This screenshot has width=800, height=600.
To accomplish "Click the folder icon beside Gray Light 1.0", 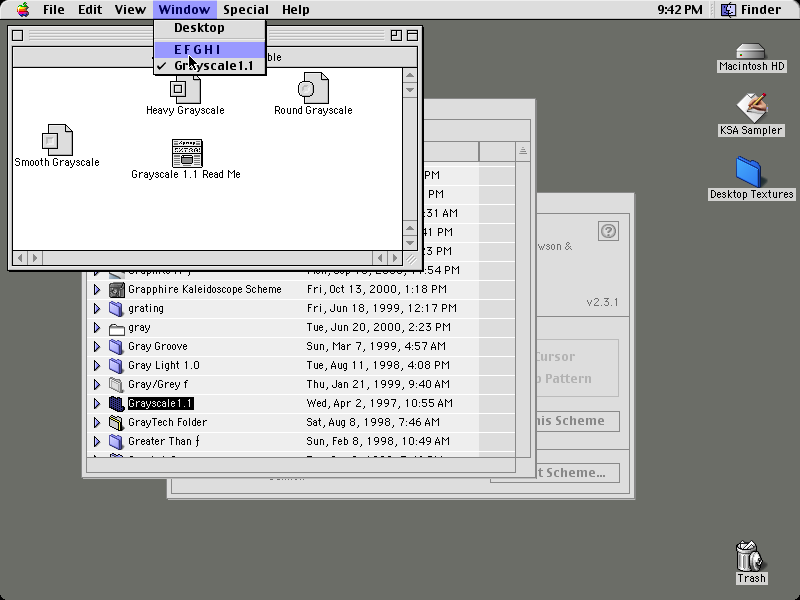I will (x=117, y=366).
